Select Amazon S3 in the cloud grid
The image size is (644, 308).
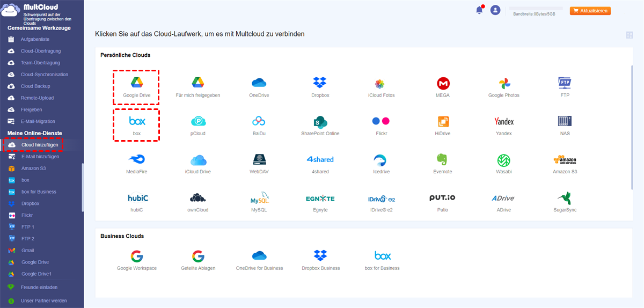565,160
